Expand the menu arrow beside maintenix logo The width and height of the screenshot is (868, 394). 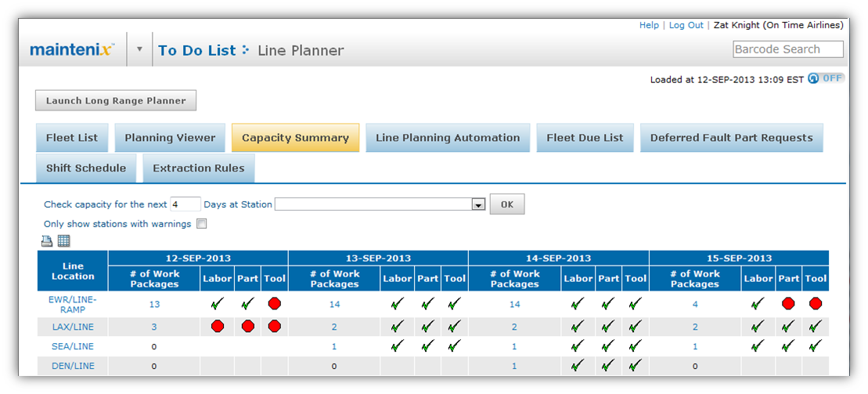click(x=139, y=49)
